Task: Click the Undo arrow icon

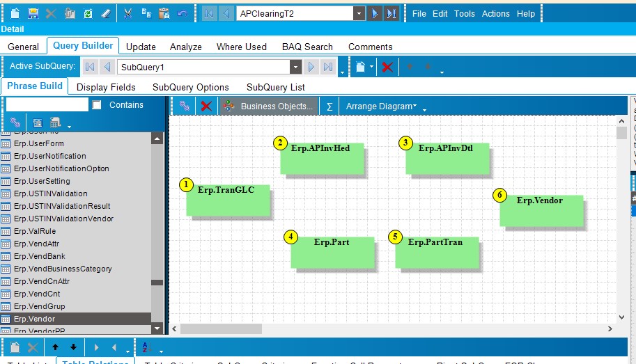Action: (183, 13)
